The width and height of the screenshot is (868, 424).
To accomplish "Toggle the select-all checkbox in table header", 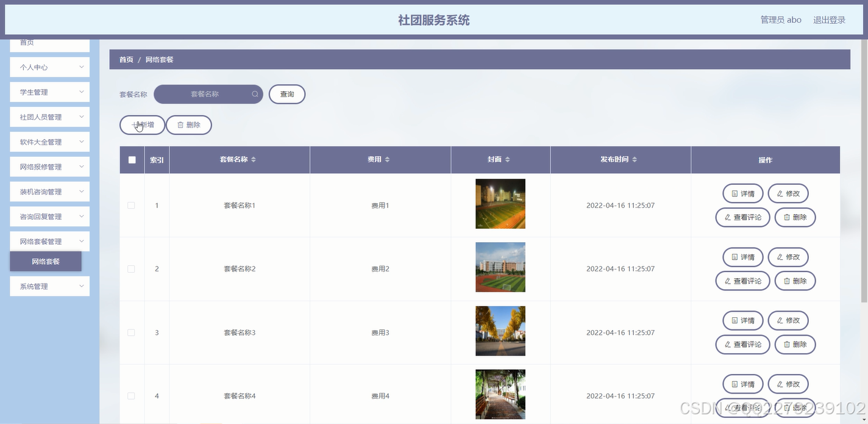I will click(131, 159).
